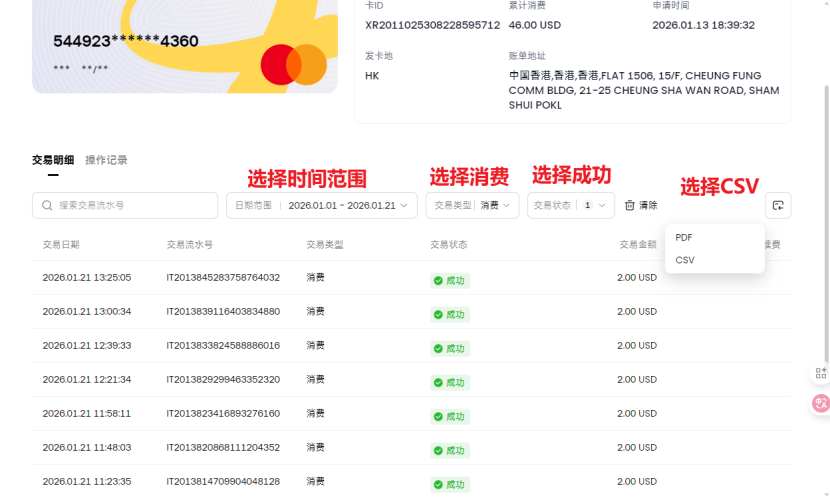Select transaction IT2013829299463352320
Image resolution: width=830 pixels, height=498 pixels.
click(223, 379)
